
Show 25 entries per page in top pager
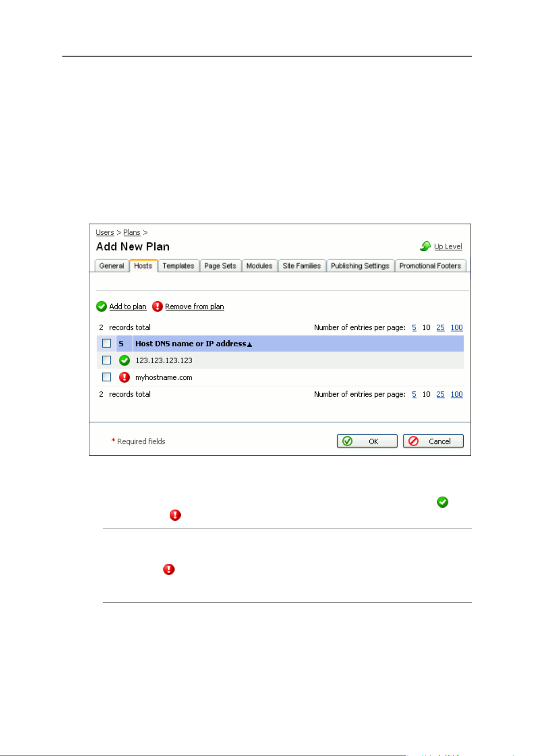441,328
